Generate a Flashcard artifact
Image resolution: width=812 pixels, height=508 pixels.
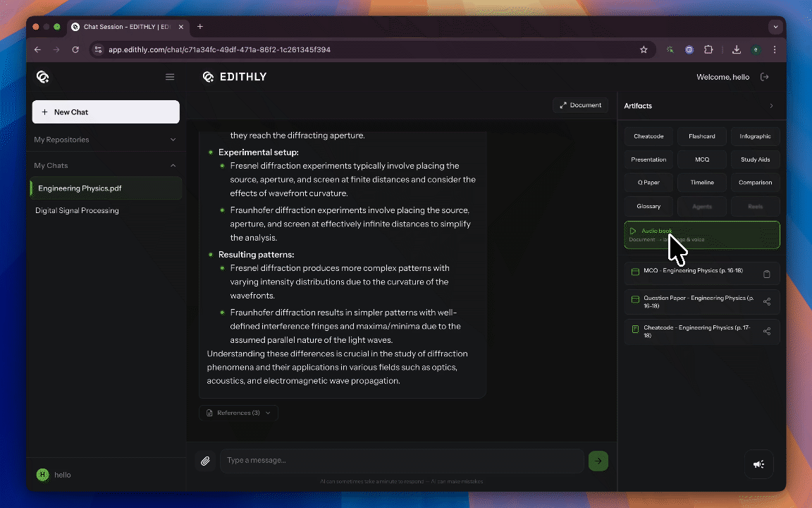(x=702, y=136)
